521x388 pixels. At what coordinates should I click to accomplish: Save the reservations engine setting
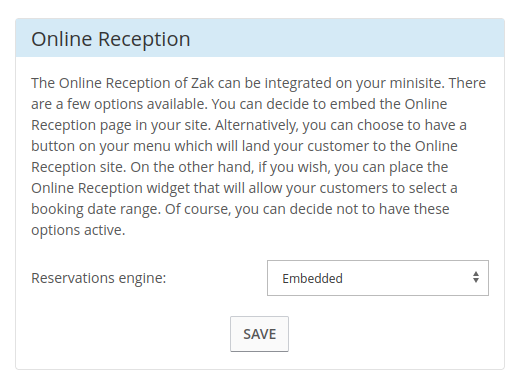(x=259, y=334)
